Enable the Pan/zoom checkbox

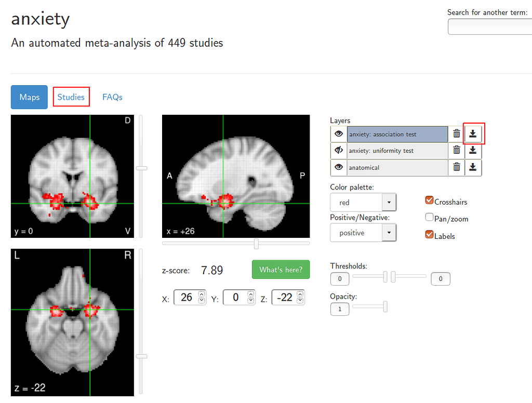click(x=429, y=219)
